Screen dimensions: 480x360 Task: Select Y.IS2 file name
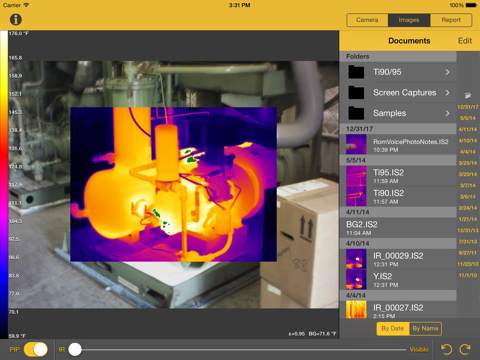tap(382, 276)
